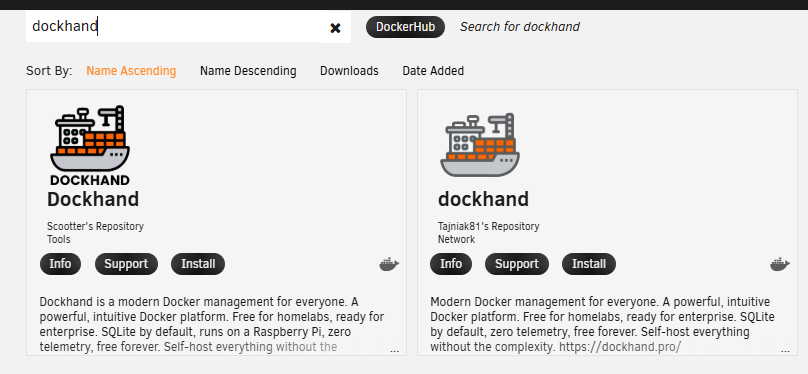Open the Dockhand title in Scootter's card
This screenshot has width=808, height=374.
click(x=93, y=199)
